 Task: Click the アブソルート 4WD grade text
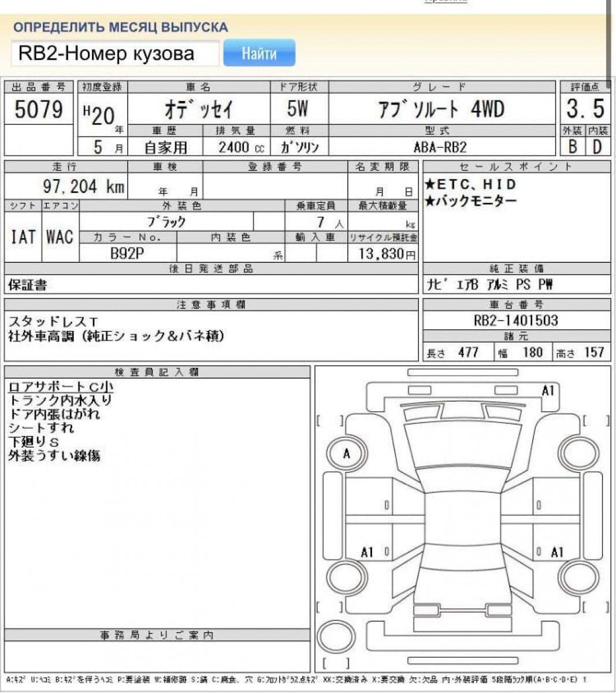(x=441, y=109)
